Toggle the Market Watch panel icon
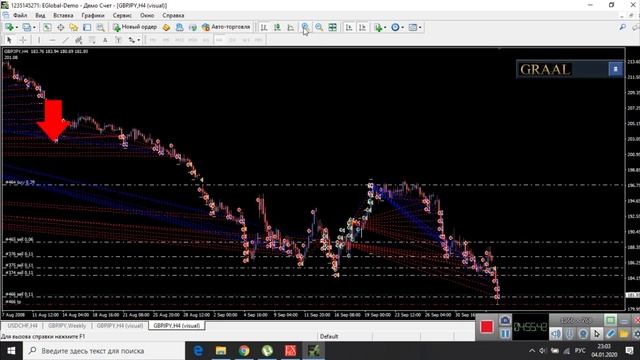Image resolution: width=640 pixels, height=360 pixels. [x=47, y=27]
